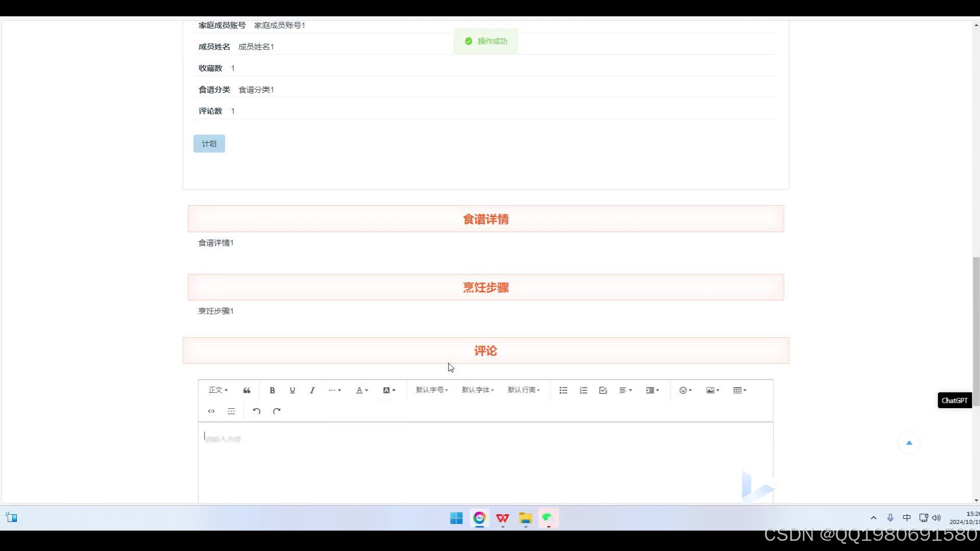Viewport: 980px width, 551px height.
Task: Insert a horizontal divider in the editor
Action: click(x=231, y=411)
